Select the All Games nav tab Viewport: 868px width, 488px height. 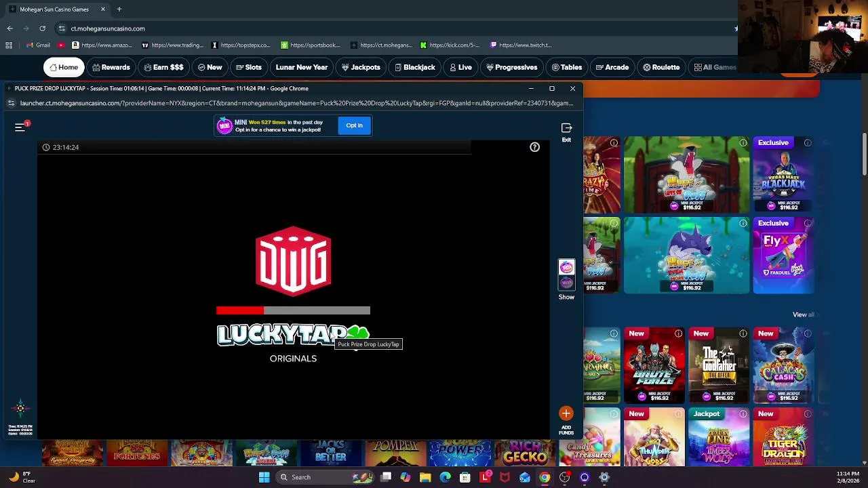[x=715, y=67]
